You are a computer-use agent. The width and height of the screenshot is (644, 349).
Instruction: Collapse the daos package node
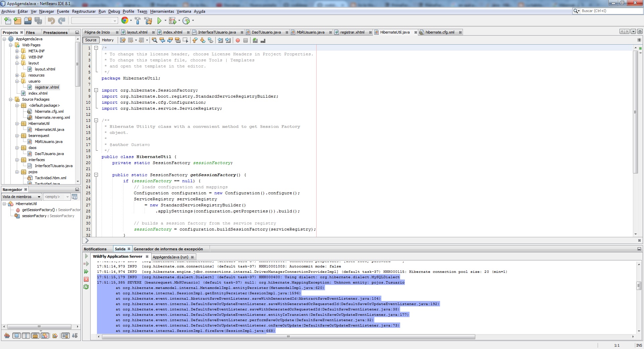(x=17, y=148)
